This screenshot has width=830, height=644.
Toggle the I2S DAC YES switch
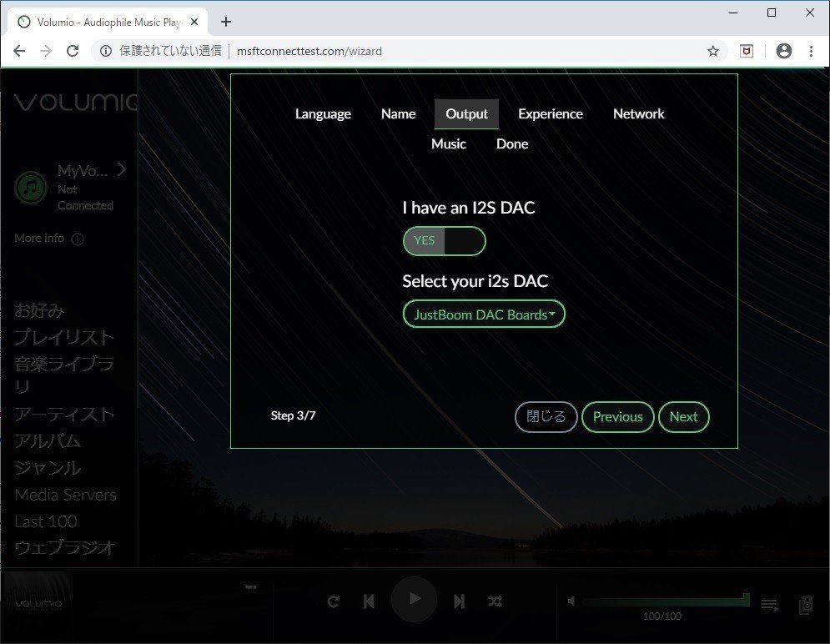click(x=444, y=241)
